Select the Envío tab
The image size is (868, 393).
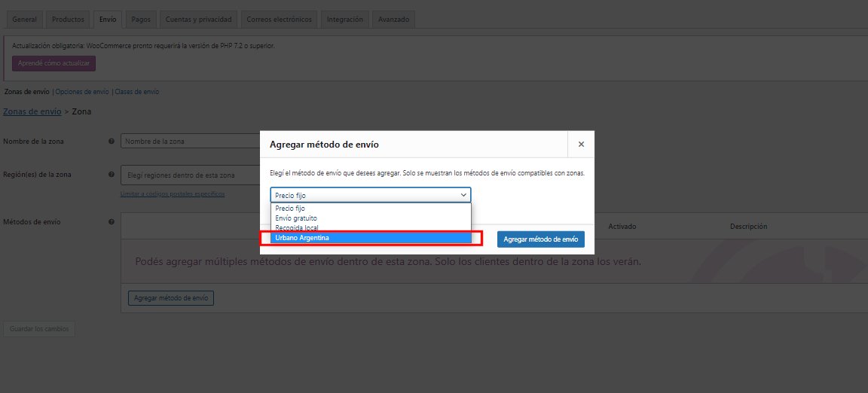point(108,20)
